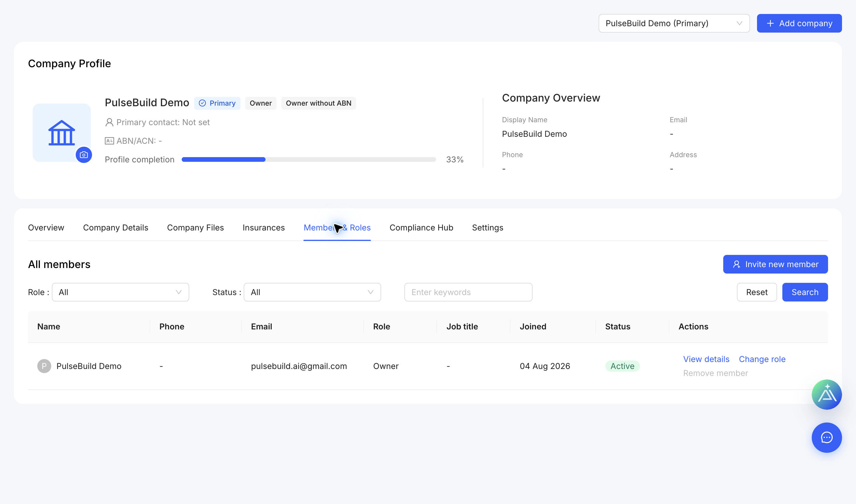This screenshot has width=856, height=504.
Task: Click the bank building logo thumbnail
Action: [61, 132]
